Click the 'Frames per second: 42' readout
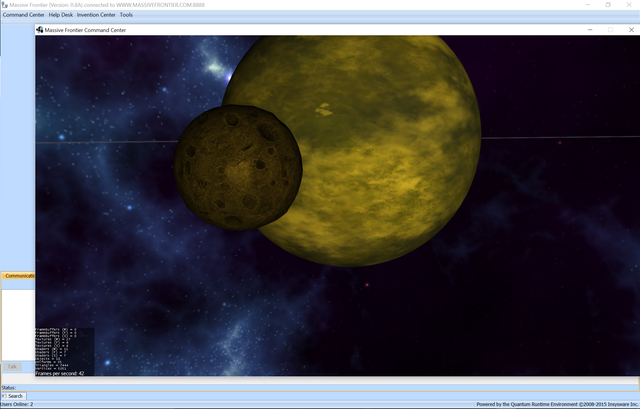 pyautogui.click(x=60, y=373)
